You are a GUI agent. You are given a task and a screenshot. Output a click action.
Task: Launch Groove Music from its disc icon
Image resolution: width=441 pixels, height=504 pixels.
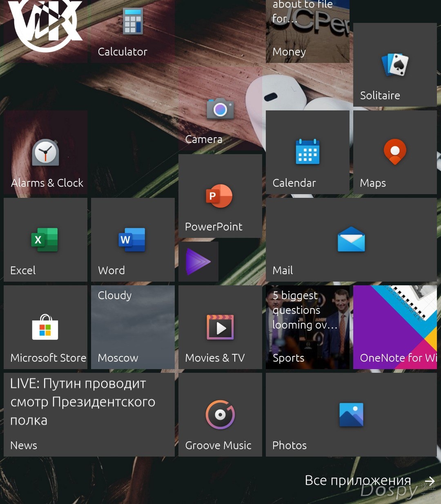coord(220,414)
